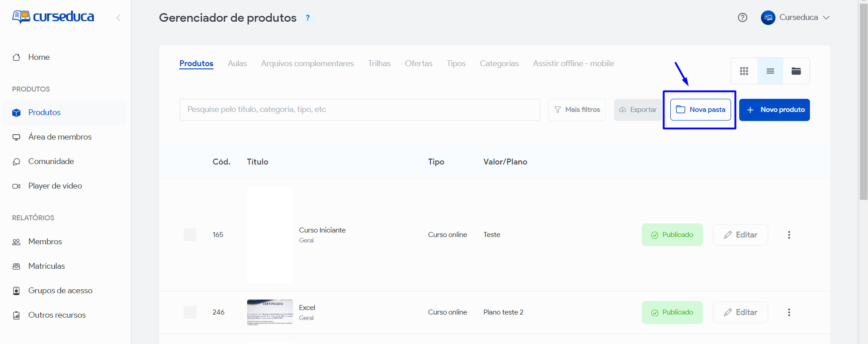Open the Excel certificate thumbnail

pyautogui.click(x=270, y=312)
